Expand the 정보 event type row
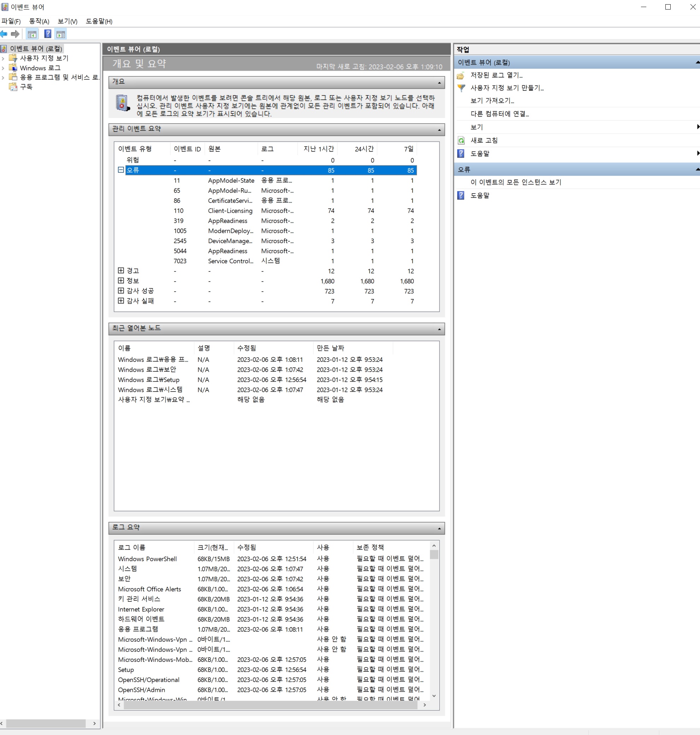This screenshot has height=735, width=700. point(121,281)
